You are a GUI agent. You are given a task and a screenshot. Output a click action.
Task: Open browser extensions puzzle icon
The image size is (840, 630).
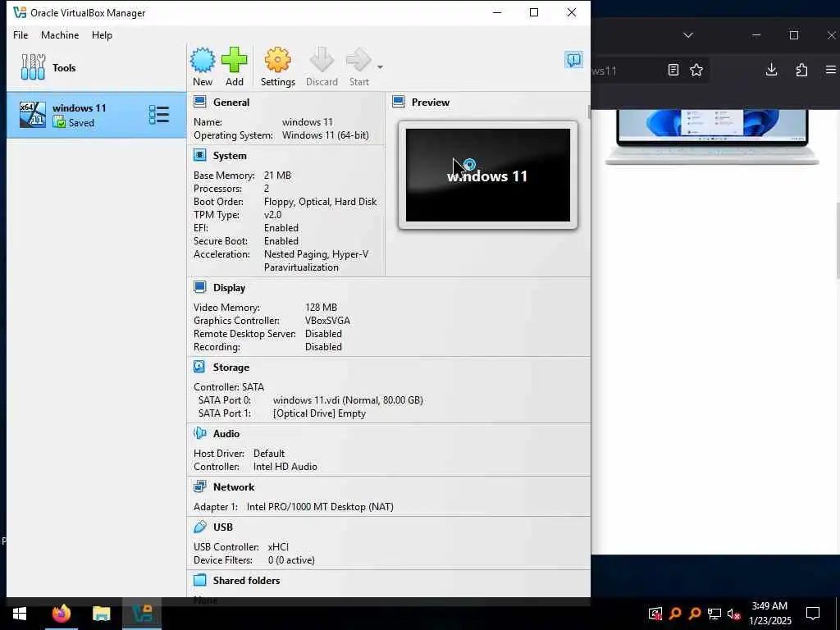[x=801, y=70]
